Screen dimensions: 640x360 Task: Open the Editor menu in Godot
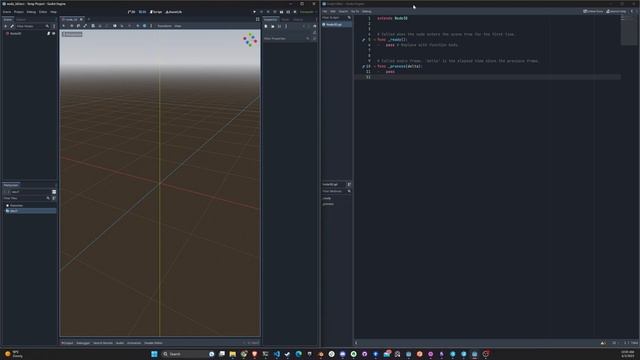43,12
